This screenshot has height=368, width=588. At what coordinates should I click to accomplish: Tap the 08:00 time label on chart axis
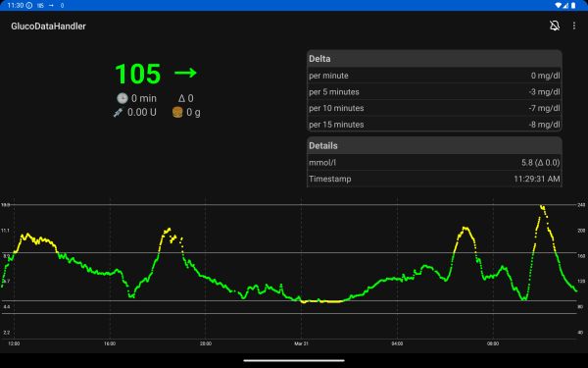(x=493, y=343)
